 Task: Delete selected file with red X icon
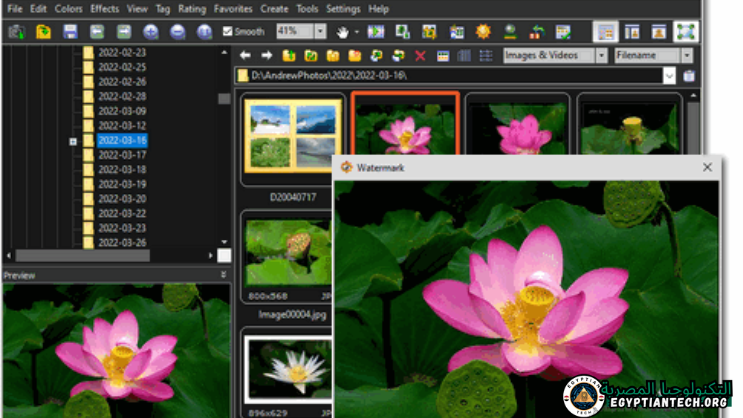pyautogui.click(x=420, y=56)
